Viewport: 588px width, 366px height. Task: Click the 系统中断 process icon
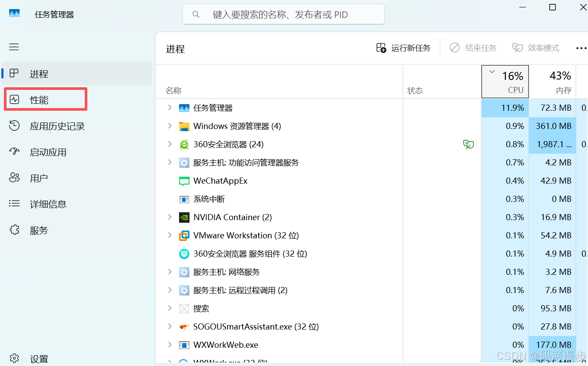(x=184, y=199)
